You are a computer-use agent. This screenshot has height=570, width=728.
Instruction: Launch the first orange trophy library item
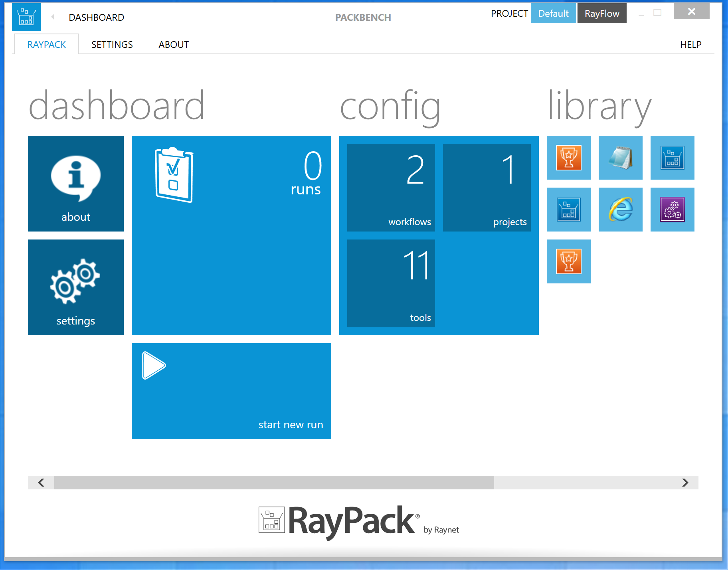tap(569, 158)
